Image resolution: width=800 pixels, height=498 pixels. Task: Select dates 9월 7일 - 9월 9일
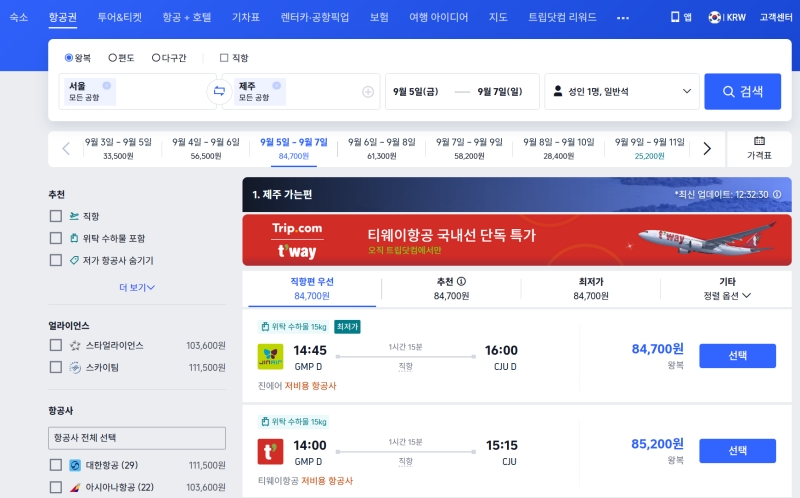tap(469, 148)
